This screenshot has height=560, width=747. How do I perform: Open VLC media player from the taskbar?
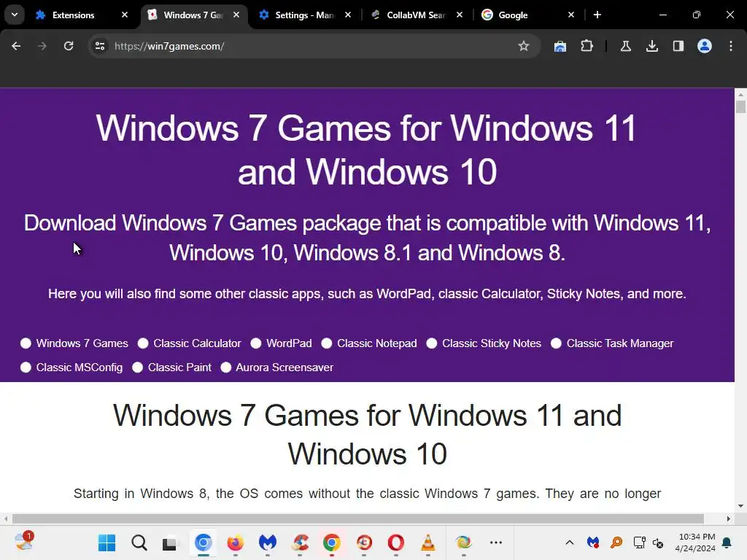pos(427,542)
